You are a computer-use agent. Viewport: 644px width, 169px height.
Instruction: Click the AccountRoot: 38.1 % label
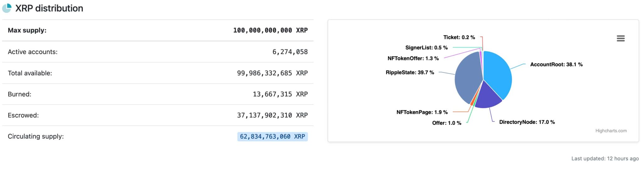pyautogui.click(x=556, y=64)
